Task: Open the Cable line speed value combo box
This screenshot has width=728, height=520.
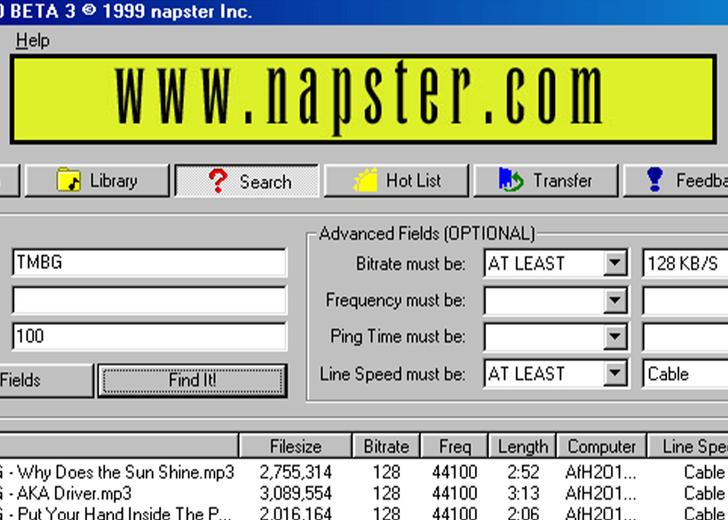Action: pyautogui.click(x=685, y=373)
